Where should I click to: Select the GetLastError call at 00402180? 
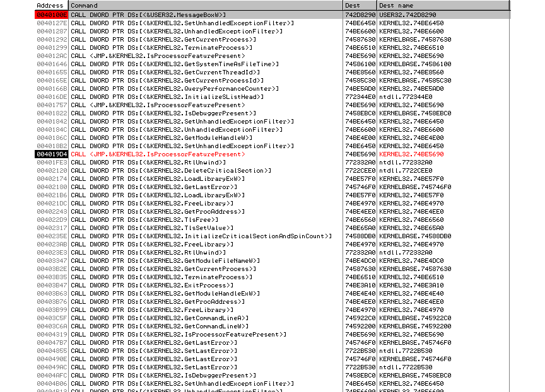point(272,187)
